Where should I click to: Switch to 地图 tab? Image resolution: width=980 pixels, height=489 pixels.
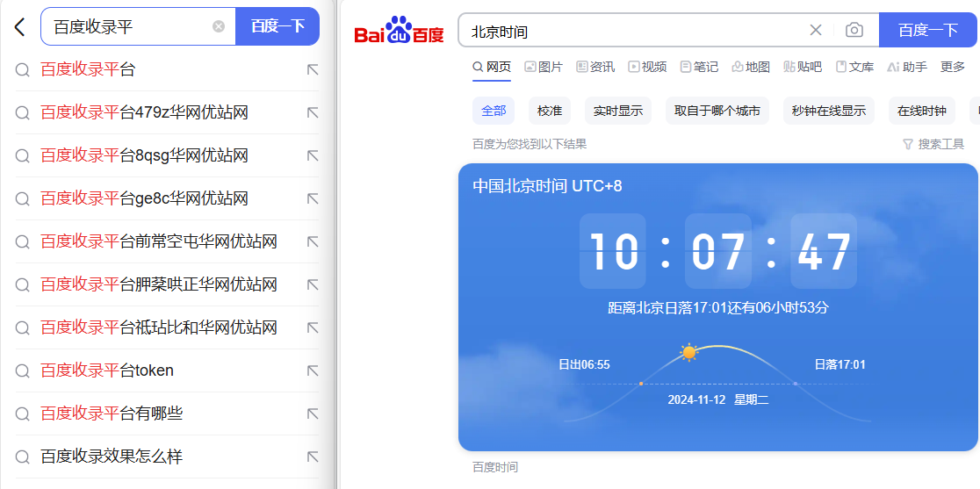coord(752,67)
